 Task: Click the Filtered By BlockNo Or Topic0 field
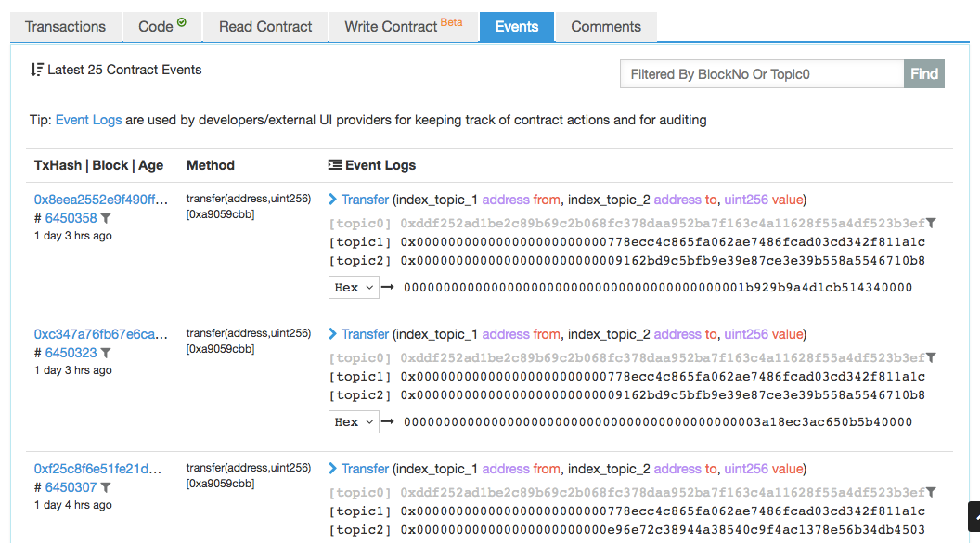762,74
